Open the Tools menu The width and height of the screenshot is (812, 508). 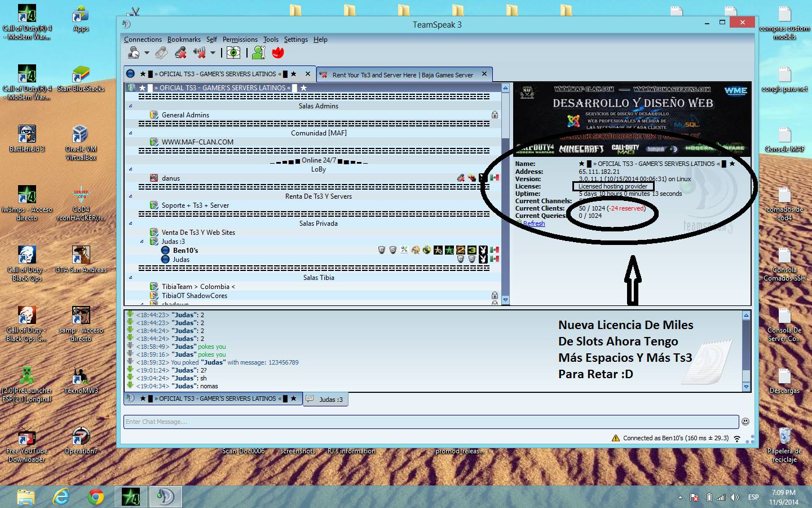(271, 40)
